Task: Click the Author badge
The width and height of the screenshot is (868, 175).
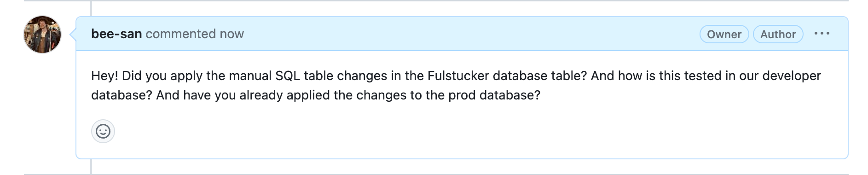Action: [778, 34]
